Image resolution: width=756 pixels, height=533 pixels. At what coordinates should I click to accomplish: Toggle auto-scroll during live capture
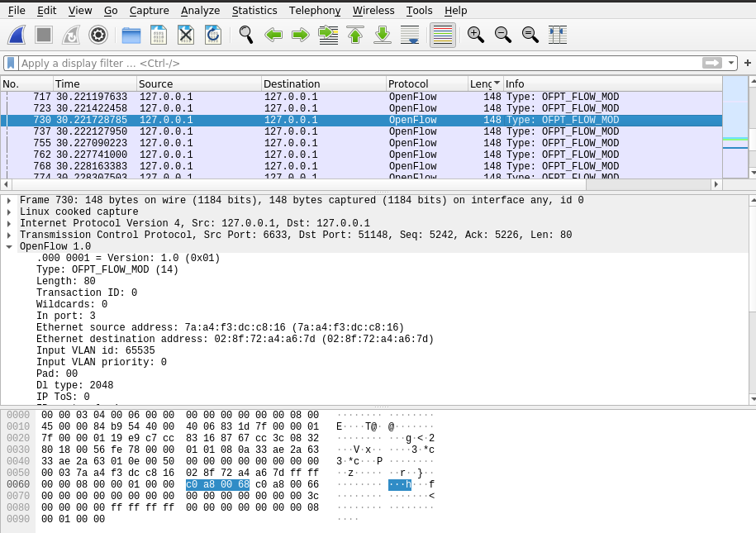coord(410,35)
